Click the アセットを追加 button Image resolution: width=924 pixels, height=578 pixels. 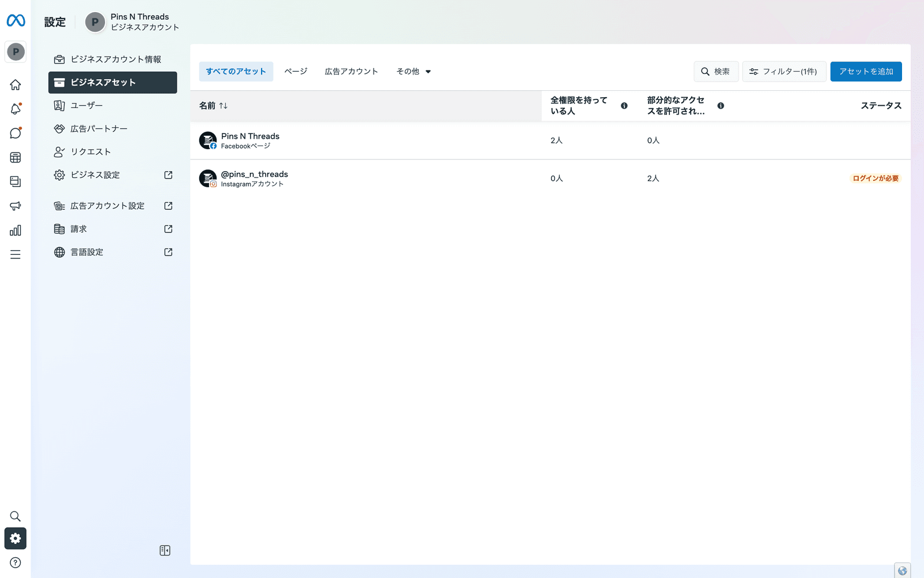[x=866, y=72]
